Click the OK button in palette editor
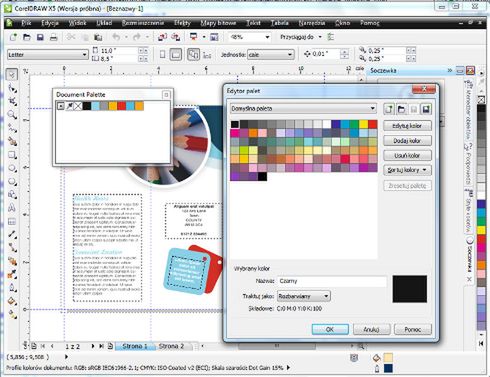Screen dimensions: 490x377 (330, 329)
